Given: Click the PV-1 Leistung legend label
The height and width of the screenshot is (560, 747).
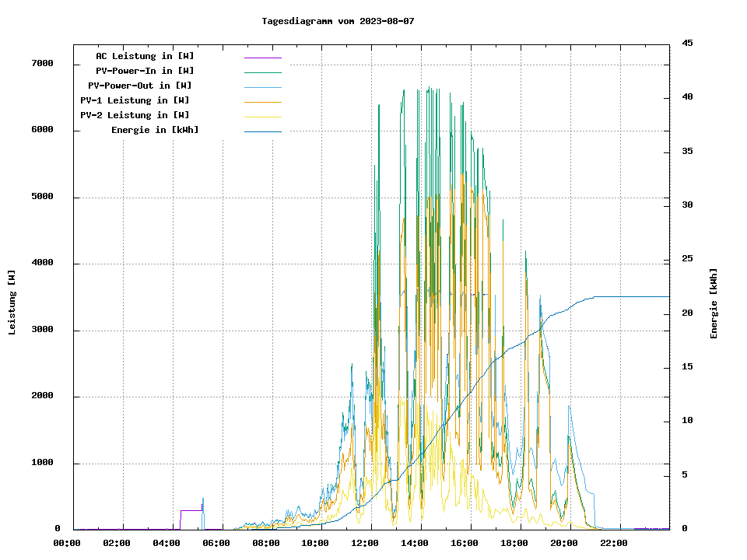Looking at the screenshot, I should [x=135, y=100].
